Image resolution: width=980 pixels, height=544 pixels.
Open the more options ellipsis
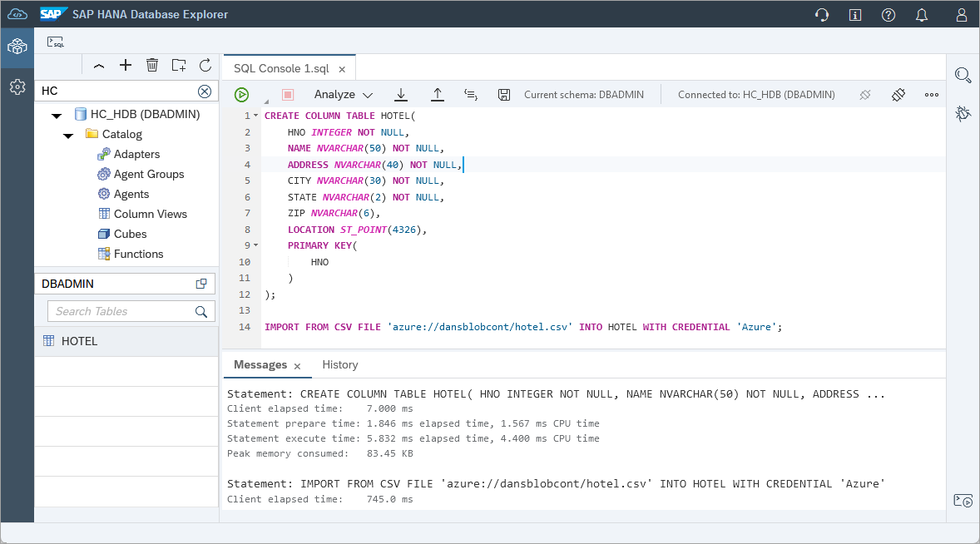pos(931,95)
